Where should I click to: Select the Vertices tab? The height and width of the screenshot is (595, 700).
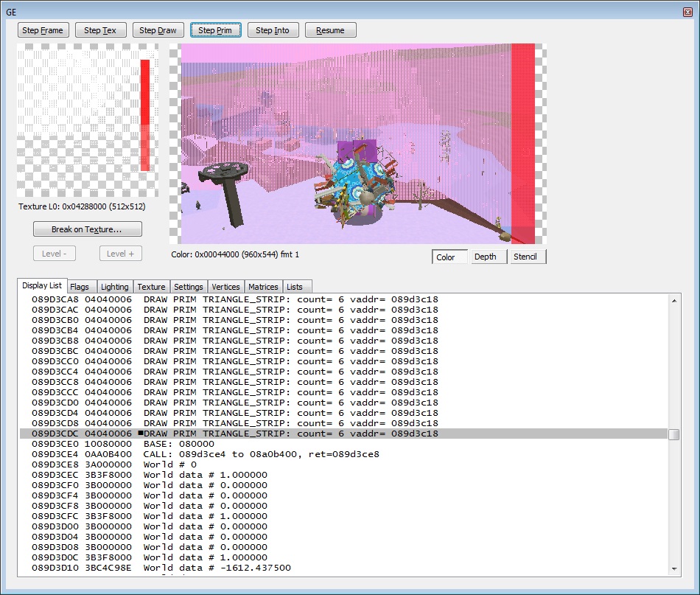point(225,287)
